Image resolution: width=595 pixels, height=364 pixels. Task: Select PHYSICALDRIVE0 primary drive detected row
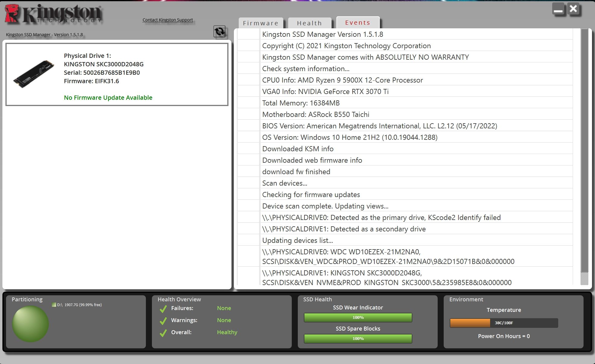tap(405, 218)
